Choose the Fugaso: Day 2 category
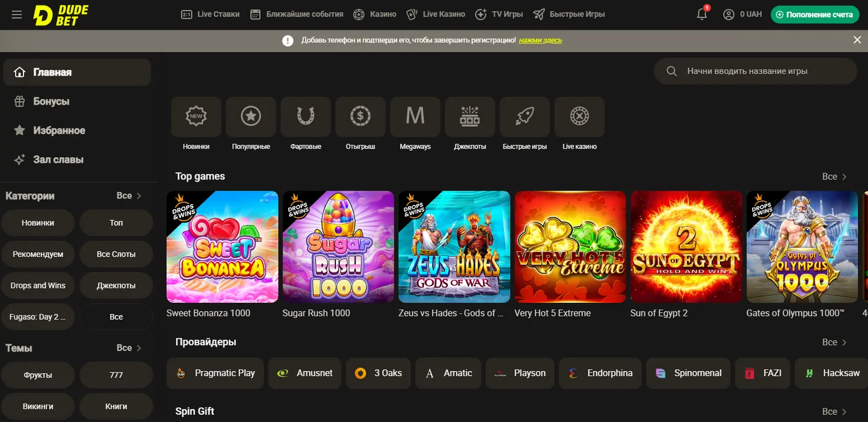 (x=38, y=316)
